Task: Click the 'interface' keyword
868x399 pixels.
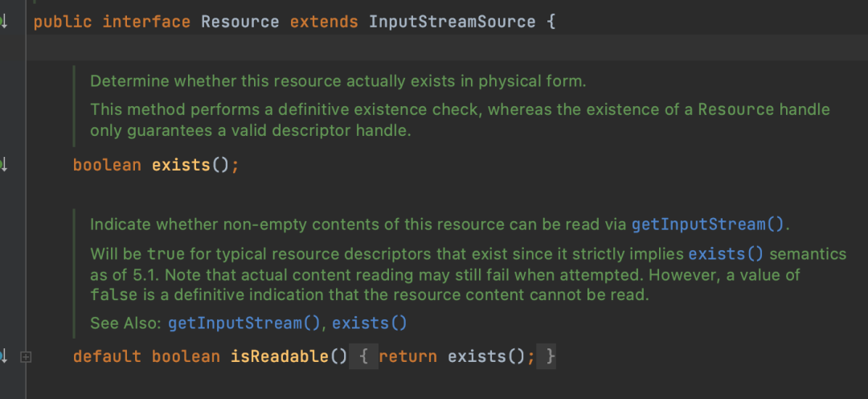Action: [146, 23]
